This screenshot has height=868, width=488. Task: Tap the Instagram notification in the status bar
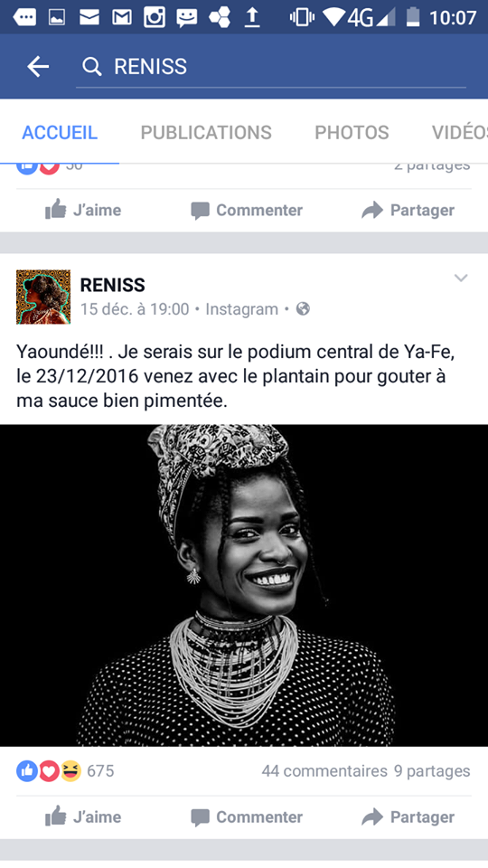click(x=154, y=17)
